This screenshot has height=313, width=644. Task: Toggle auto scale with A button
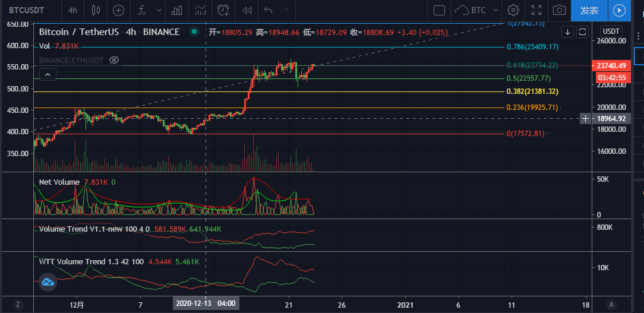611,305
